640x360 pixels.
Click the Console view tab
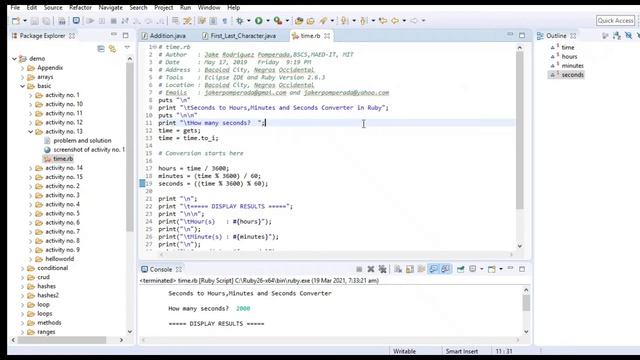161,269
